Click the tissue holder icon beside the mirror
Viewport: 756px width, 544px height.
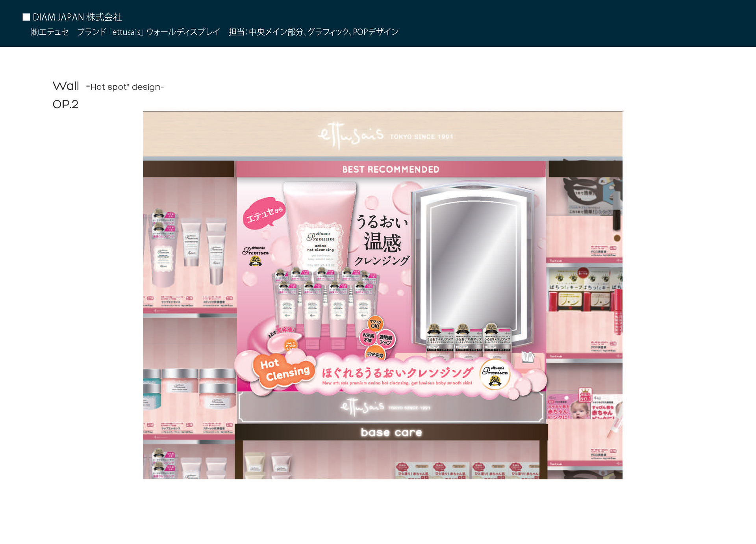pyautogui.click(x=528, y=357)
